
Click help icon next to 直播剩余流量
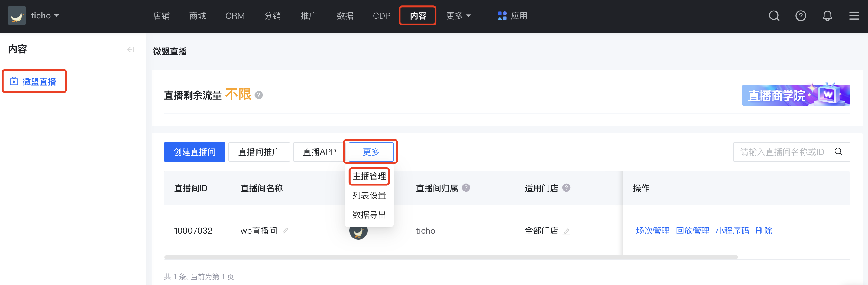coord(258,95)
